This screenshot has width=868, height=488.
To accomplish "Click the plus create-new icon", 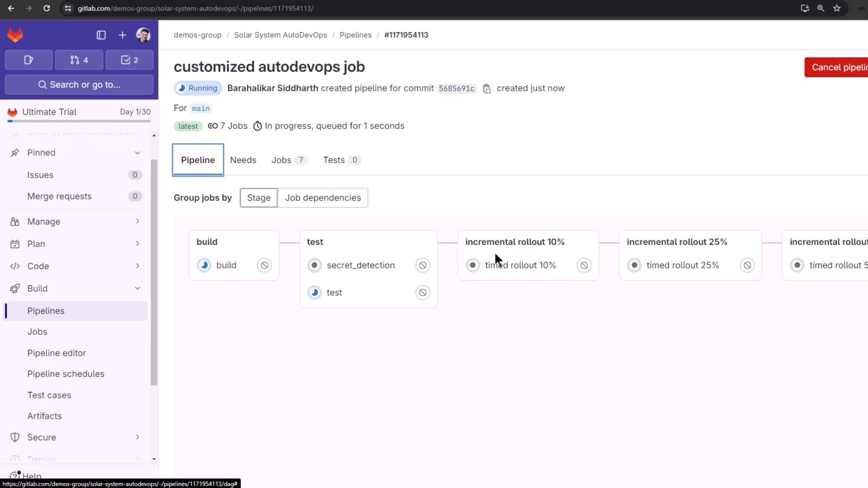I will click(123, 35).
